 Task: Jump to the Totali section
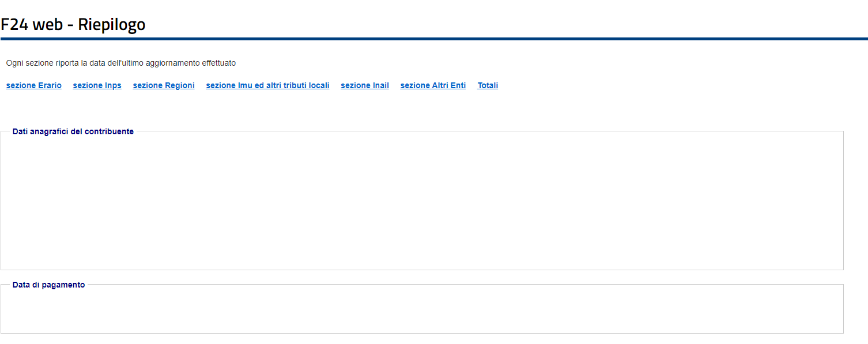(488, 85)
